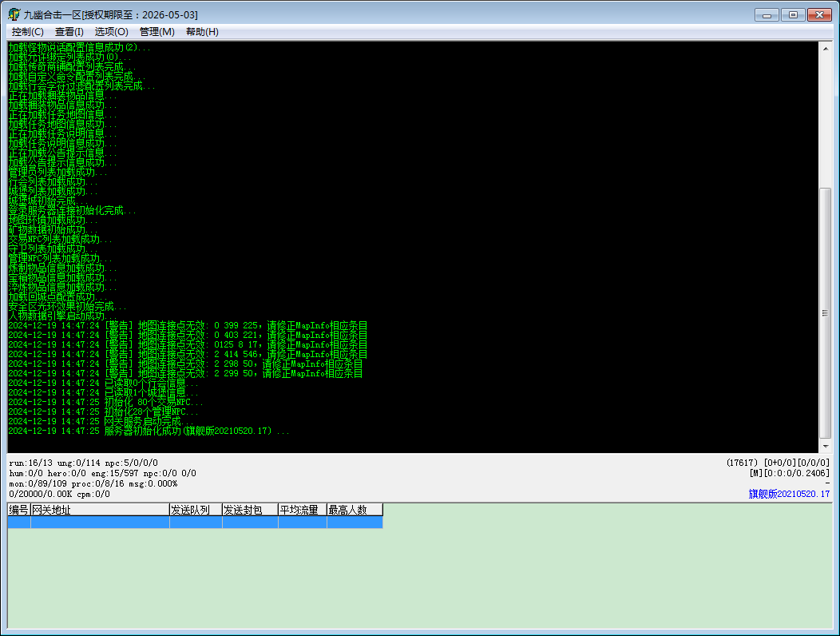Click log line 初始化 80个交易NPC
The height and width of the screenshot is (636, 840).
(105, 402)
